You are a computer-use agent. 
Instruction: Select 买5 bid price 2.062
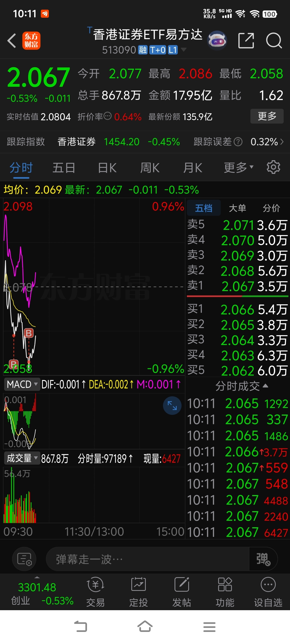(x=237, y=371)
